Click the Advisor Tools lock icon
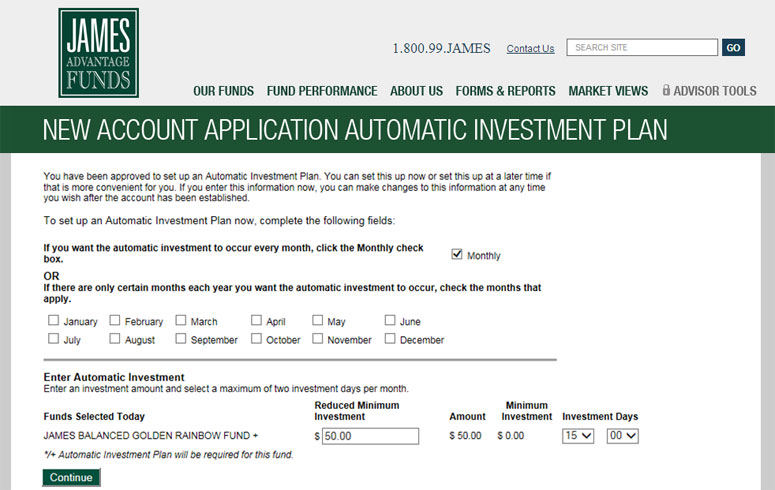The image size is (775, 490). click(666, 90)
